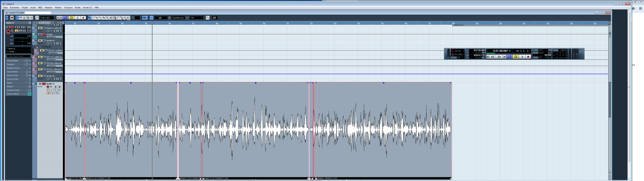Toggle Cycle in the toolbar
The image size is (644, 181).
66,18
